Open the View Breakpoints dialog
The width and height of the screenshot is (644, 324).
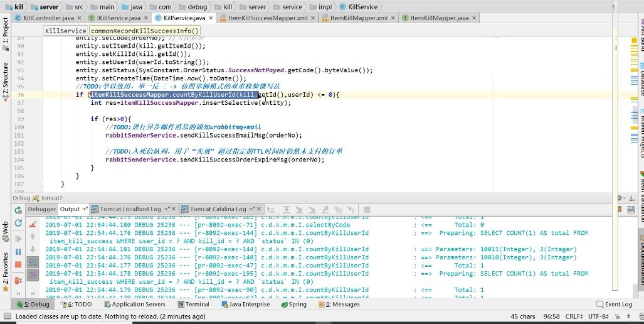pyautogui.click(x=18, y=281)
